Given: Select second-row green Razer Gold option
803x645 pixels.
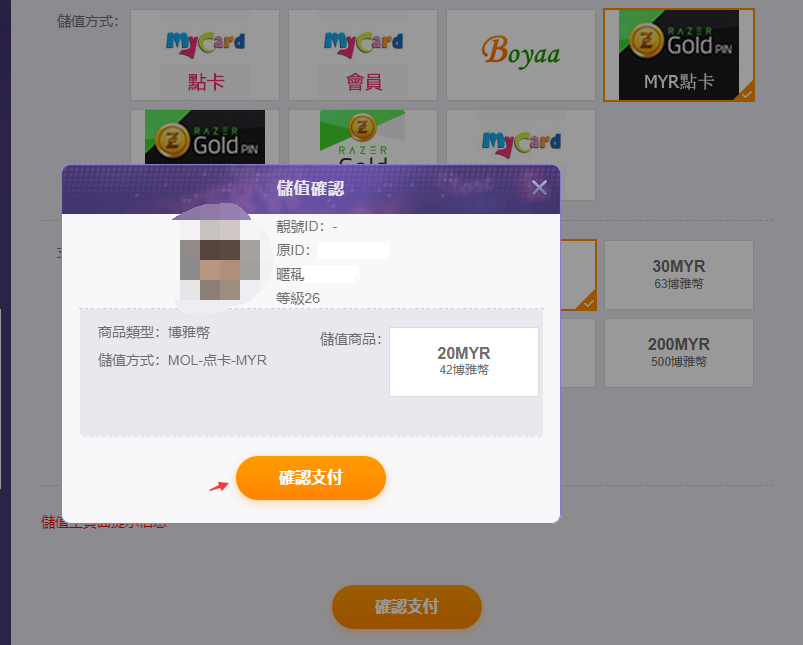Looking at the screenshot, I should (x=363, y=137).
